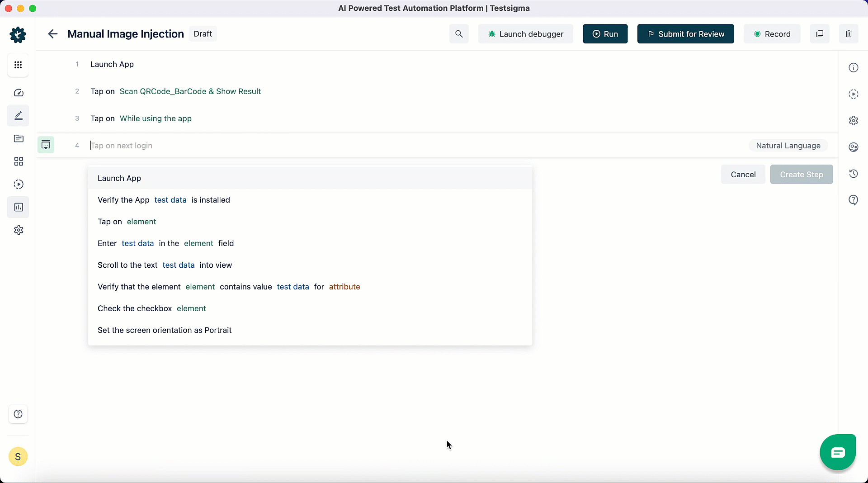The image size is (868, 483).
Task: Choose 'Verify that the element contains value' suggestion
Action: point(310,287)
